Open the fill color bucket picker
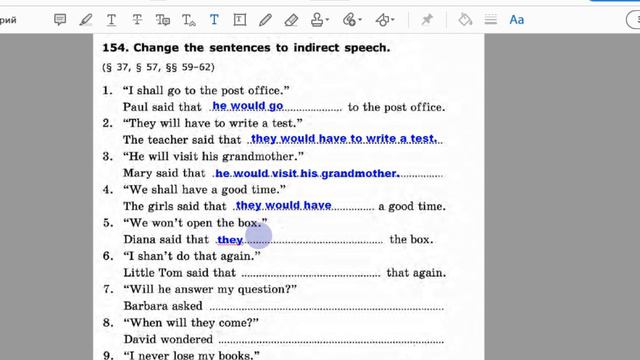The width and height of the screenshot is (640, 360). (465, 20)
